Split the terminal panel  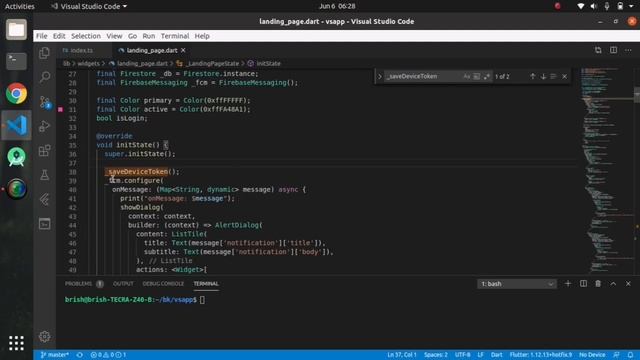583,283
